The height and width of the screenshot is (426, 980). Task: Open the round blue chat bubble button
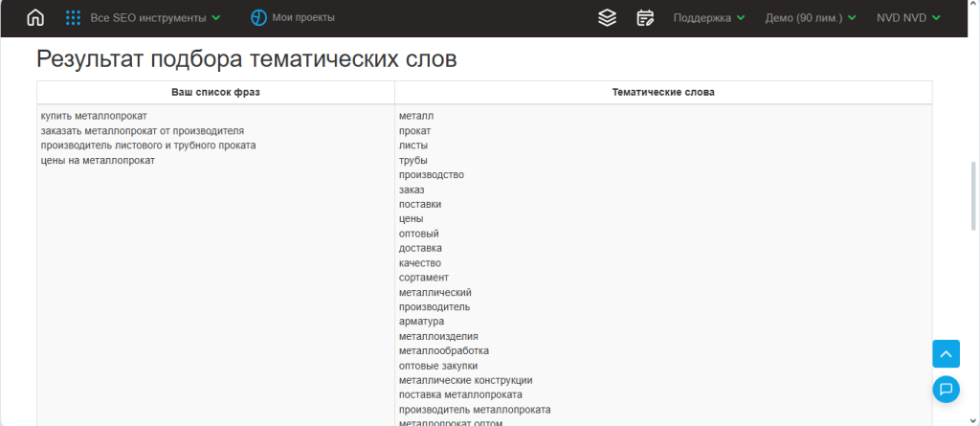point(946,389)
